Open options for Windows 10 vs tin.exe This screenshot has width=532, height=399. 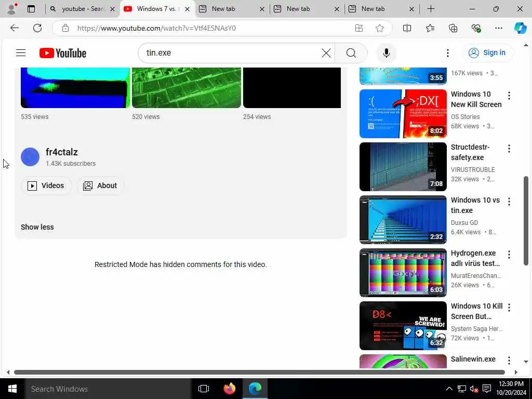click(509, 202)
